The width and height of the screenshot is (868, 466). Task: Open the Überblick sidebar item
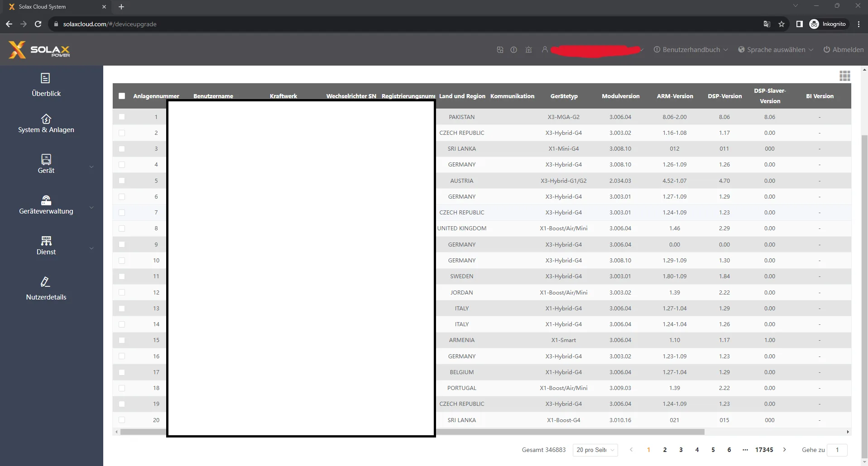point(46,85)
